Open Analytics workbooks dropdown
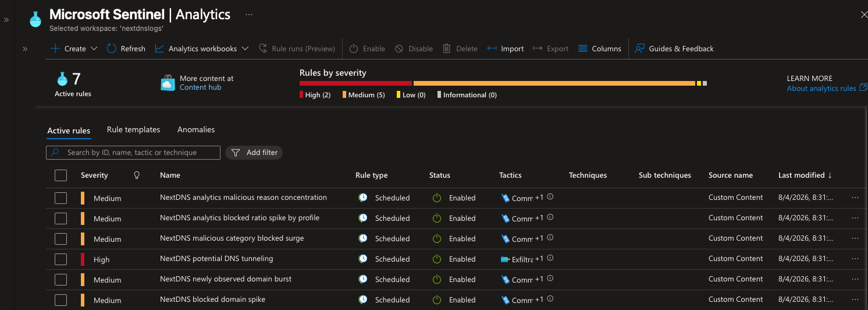The width and height of the screenshot is (868, 310). click(x=202, y=49)
